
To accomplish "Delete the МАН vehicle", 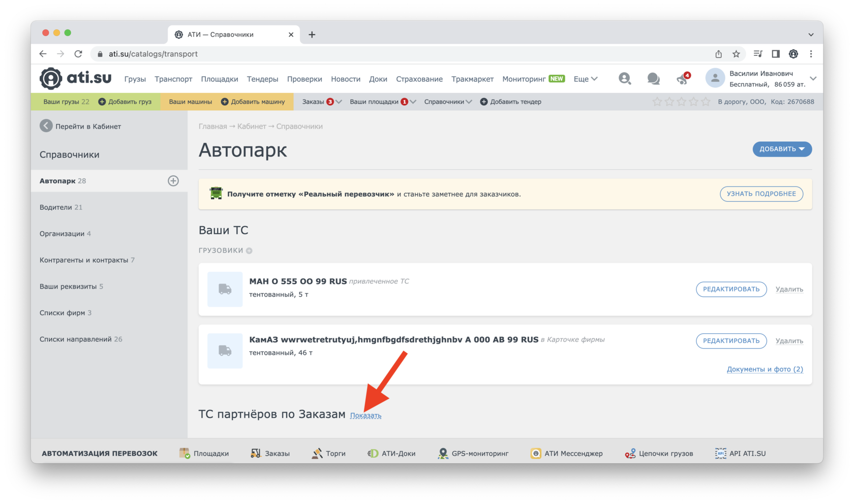I will [789, 289].
